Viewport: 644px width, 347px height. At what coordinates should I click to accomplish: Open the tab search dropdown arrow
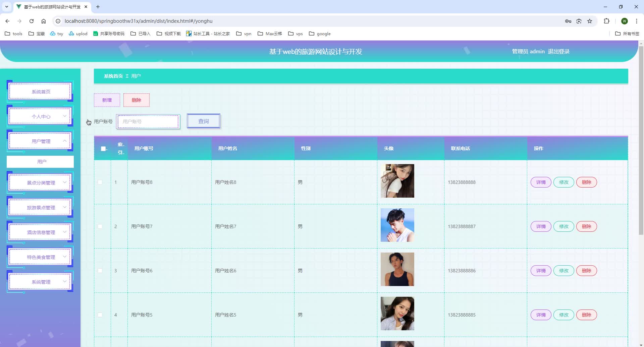point(6,7)
